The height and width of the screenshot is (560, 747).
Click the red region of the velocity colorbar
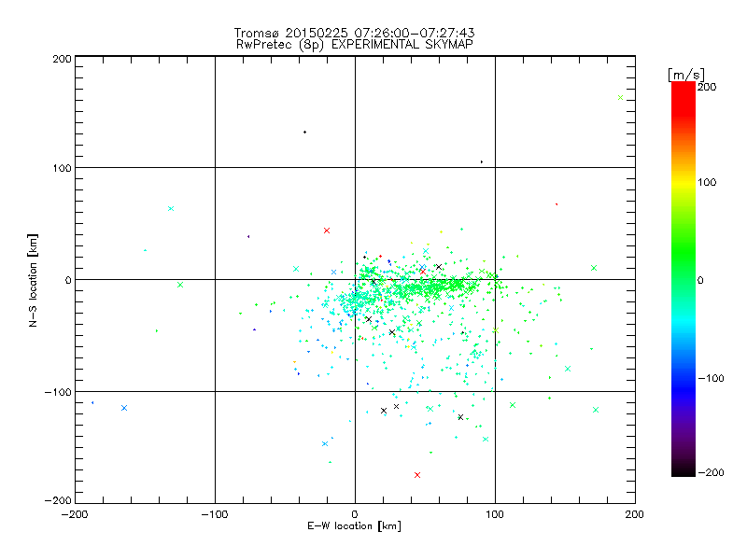pos(684,98)
